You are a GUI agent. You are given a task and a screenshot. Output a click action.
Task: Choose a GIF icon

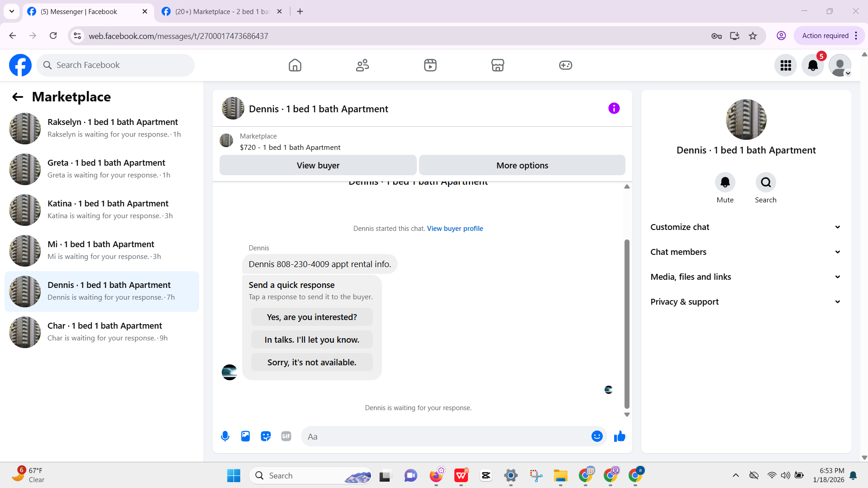point(286,436)
